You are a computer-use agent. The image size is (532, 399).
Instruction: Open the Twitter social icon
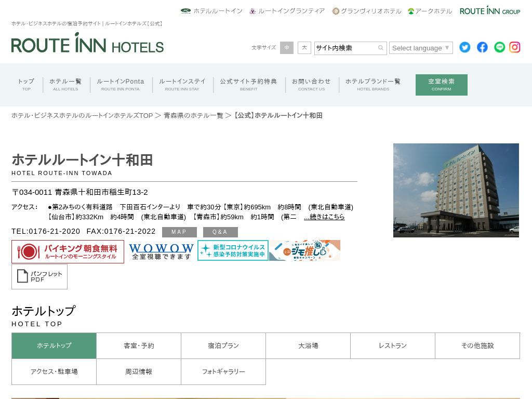tap(465, 47)
